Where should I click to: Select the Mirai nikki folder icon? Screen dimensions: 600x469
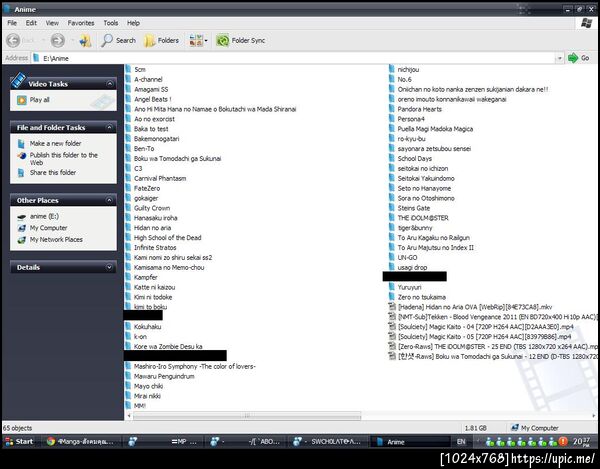pyautogui.click(x=128, y=396)
